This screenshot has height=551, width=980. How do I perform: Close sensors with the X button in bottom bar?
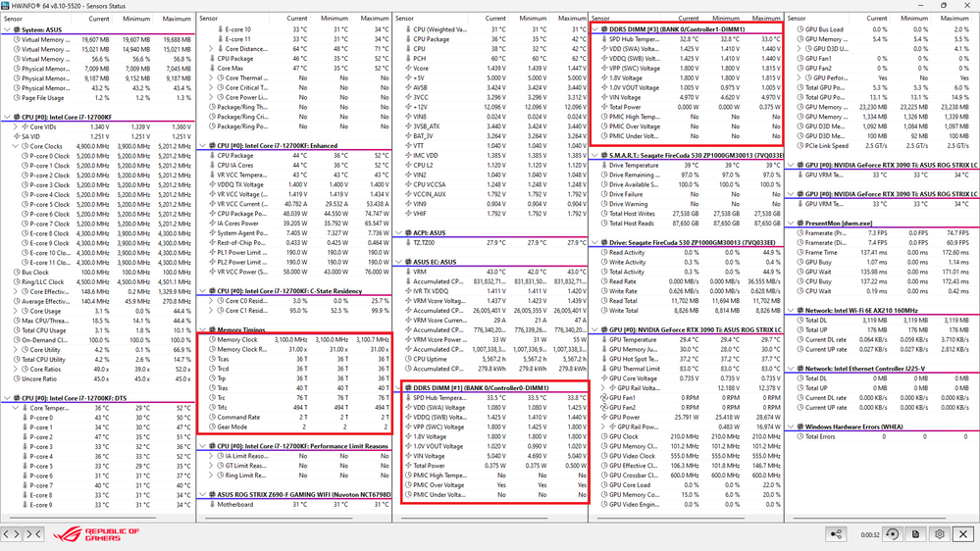click(963, 534)
